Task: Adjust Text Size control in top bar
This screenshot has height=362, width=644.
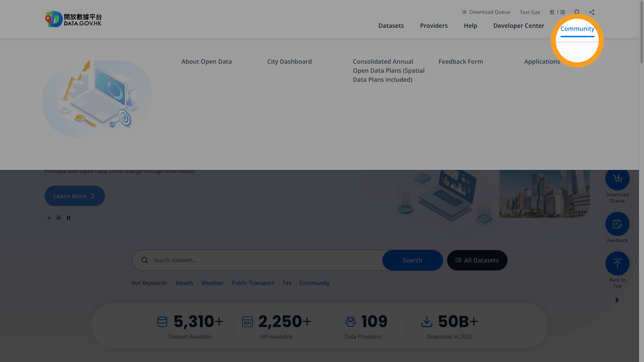Action: [530, 12]
